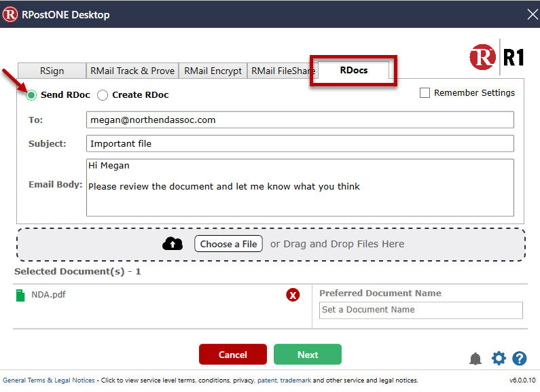Open the RMail FileShare tab

tap(284, 71)
